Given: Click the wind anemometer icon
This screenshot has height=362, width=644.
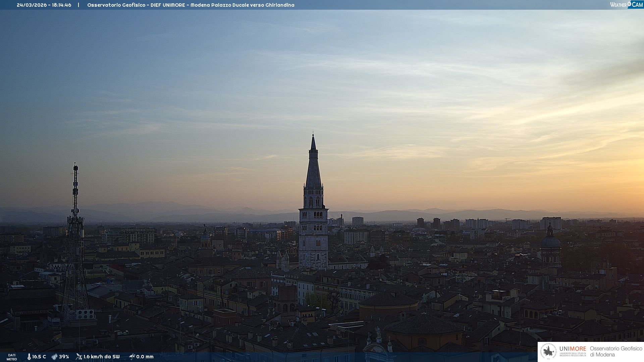Looking at the screenshot, I should (x=79, y=357).
